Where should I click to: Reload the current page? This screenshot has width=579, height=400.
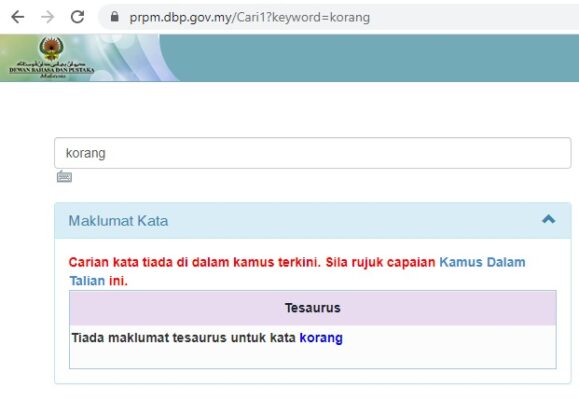pyautogui.click(x=77, y=17)
